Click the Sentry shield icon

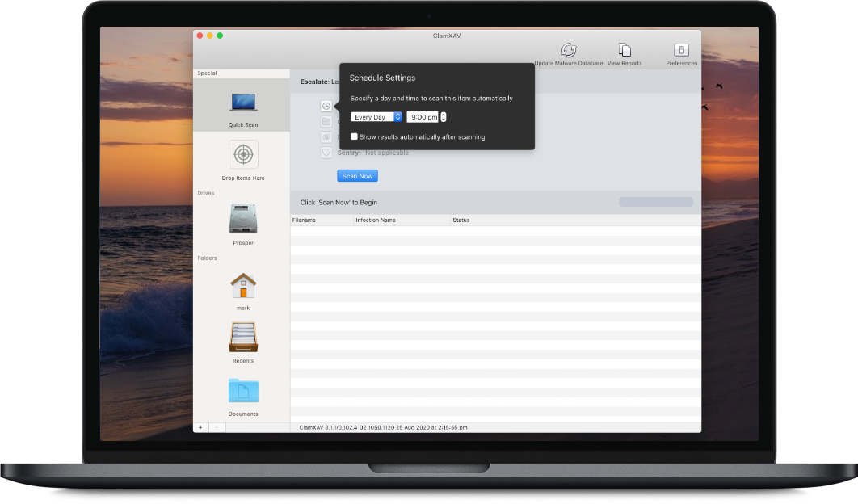click(326, 153)
